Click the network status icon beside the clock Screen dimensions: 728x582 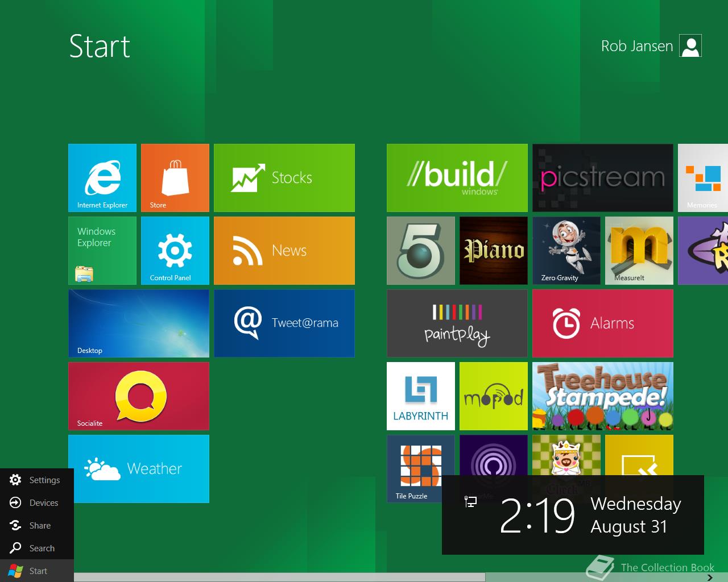[470, 501]
